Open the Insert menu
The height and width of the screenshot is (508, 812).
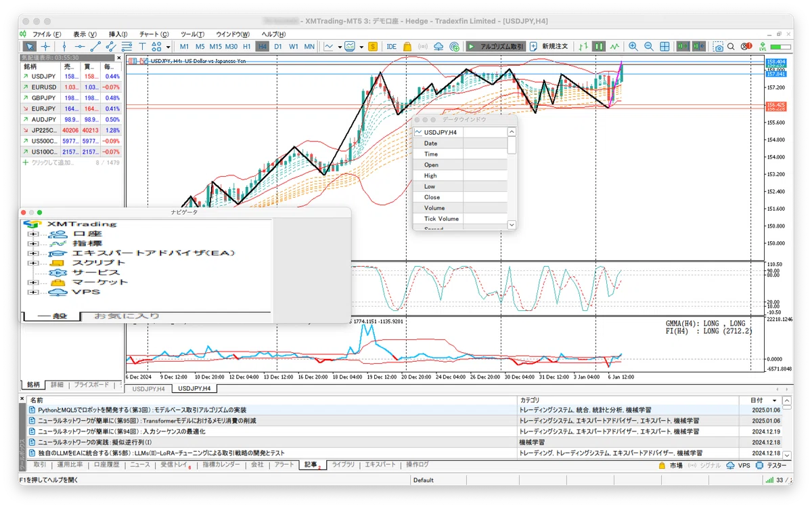click(x=118, y=35)
